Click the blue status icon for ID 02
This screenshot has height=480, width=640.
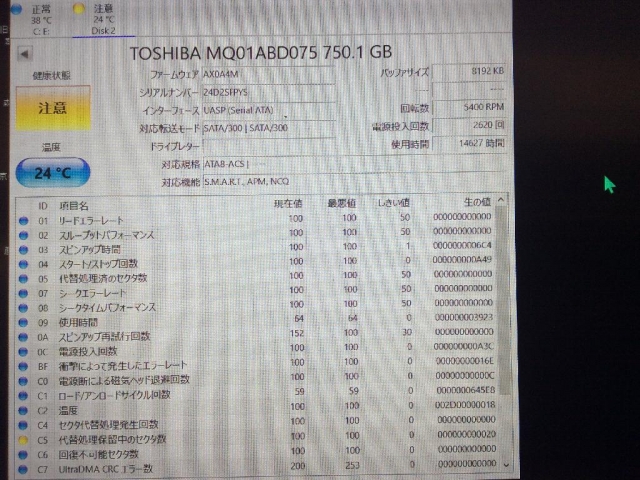pos(24,236)
